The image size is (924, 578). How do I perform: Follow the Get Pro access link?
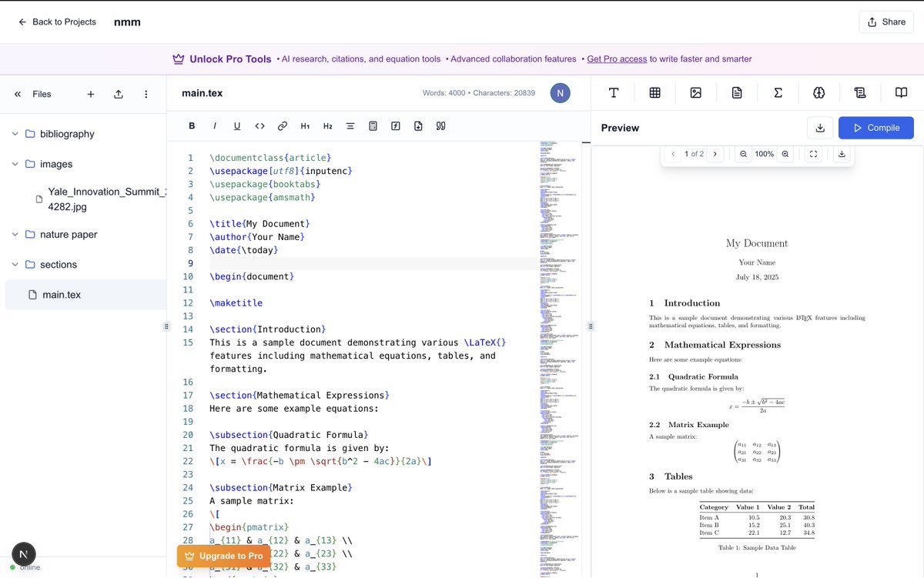(x=617, y=59)
